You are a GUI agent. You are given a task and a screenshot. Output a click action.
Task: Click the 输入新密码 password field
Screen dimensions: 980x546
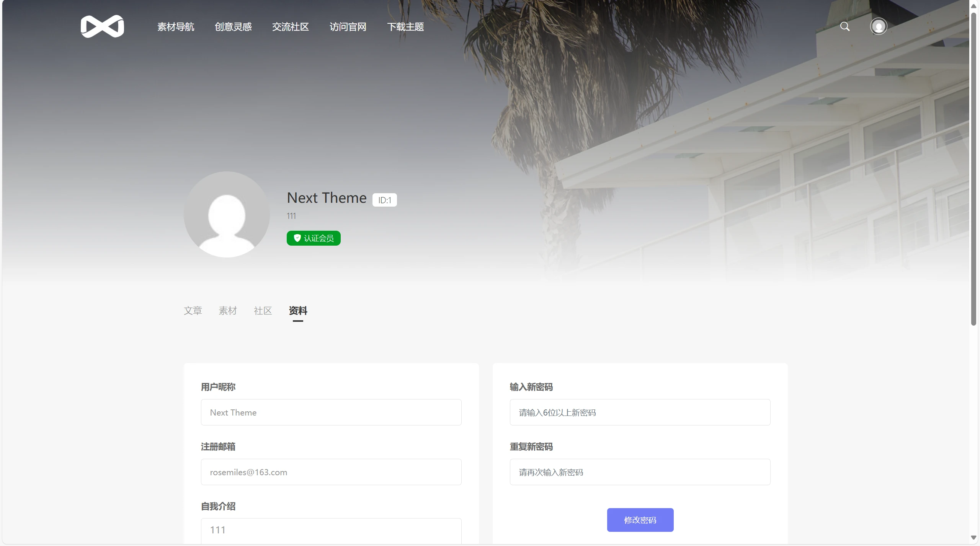pyautogui.click(x=640, y=412)
